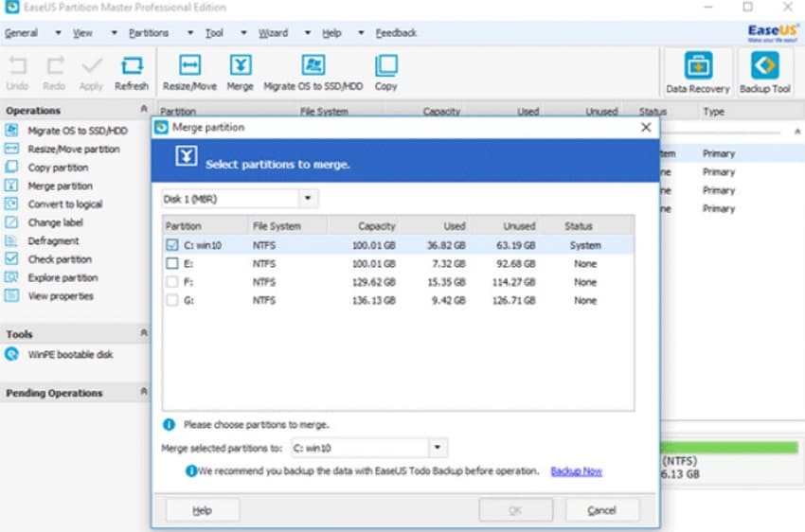Viewport: 805px width, 532px height.
Task: Open the Merge selected partitions to dropdown
Action: click(x=438, y=448)
